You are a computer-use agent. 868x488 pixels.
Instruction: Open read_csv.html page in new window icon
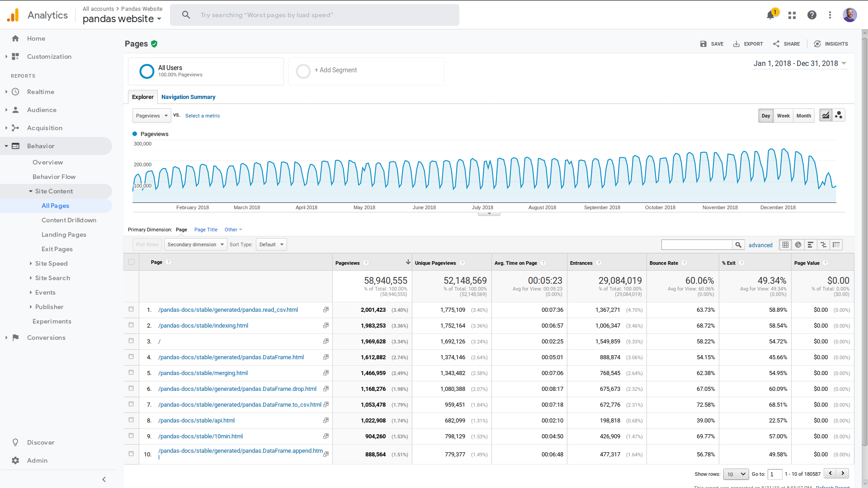(x=326, y=310)
